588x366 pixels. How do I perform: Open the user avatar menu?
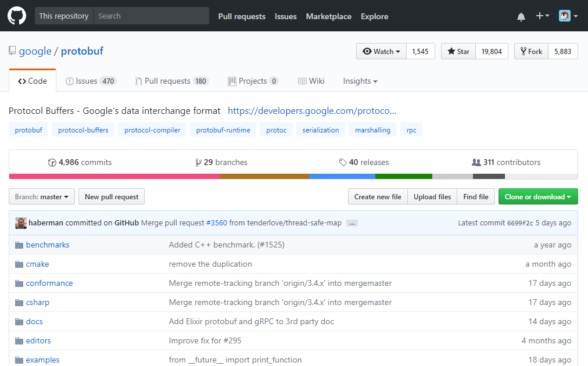coord(568,16)
